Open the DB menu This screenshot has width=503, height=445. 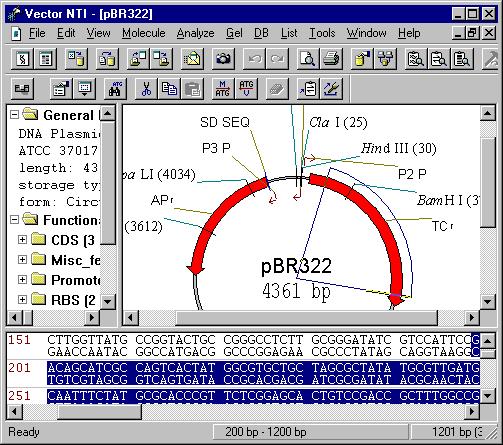[261, 33]
